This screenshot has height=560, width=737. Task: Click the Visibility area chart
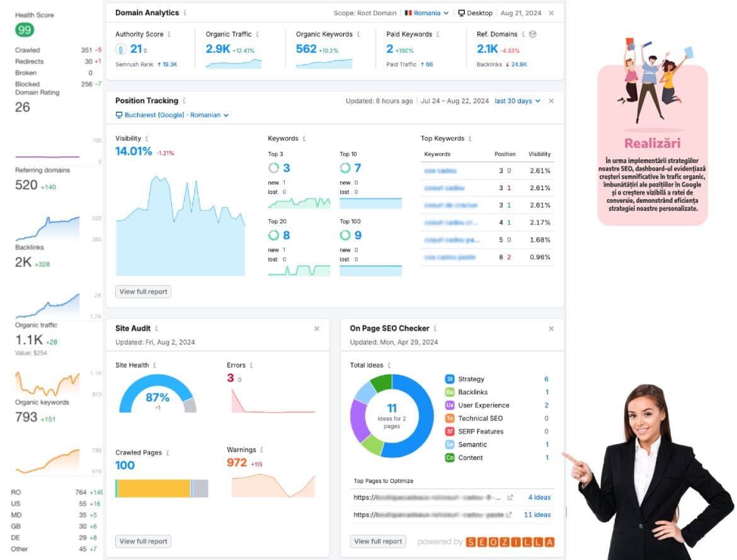(181, 226)
